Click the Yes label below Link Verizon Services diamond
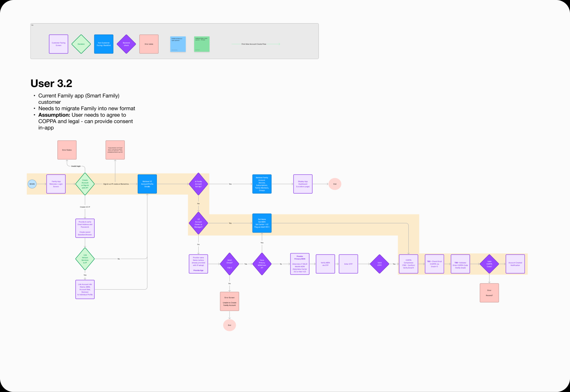 (85, 275)
